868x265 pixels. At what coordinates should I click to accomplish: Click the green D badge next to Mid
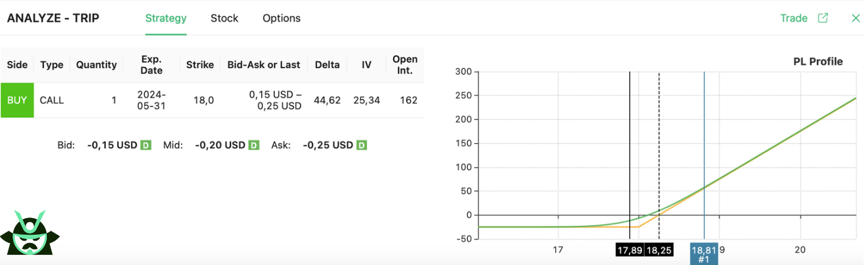click(254, 145)
